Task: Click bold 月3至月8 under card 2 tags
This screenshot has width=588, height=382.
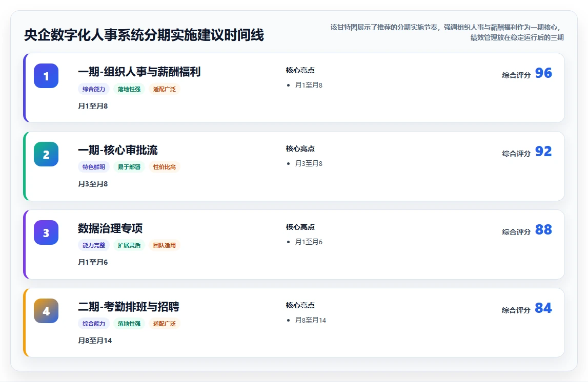Action: point(93,184)
